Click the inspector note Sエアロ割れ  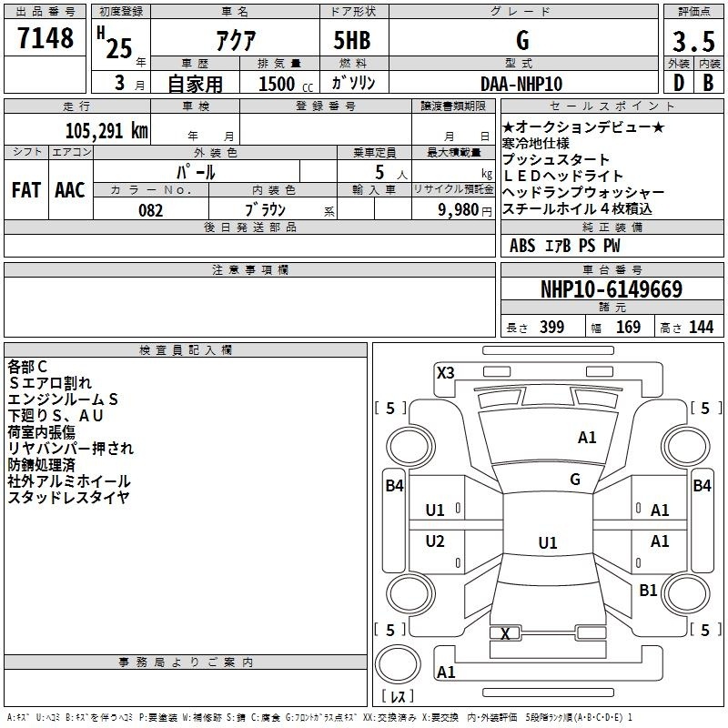click(50, 382)
